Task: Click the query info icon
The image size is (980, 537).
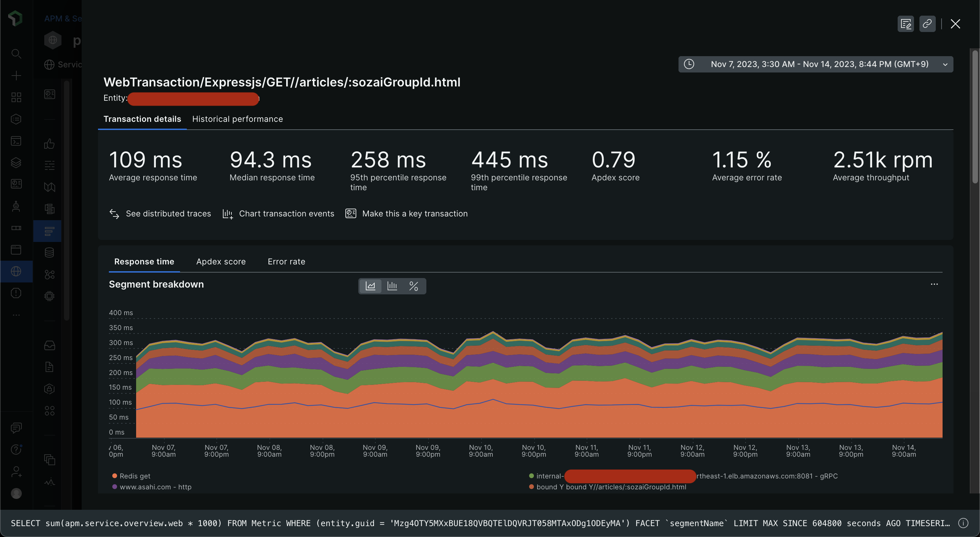Action: click(963, 523)
